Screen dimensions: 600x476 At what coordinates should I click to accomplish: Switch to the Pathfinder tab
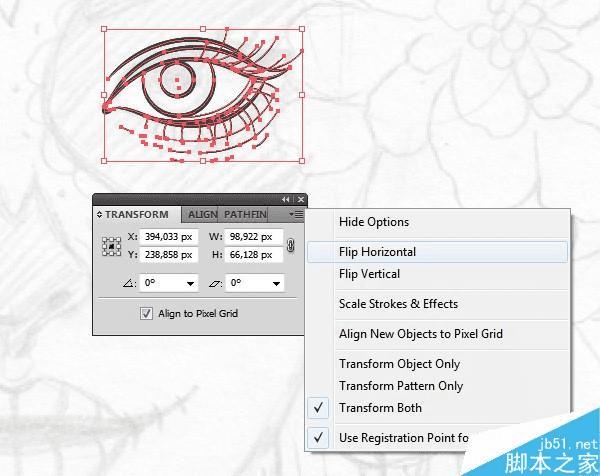coord(243,215)
